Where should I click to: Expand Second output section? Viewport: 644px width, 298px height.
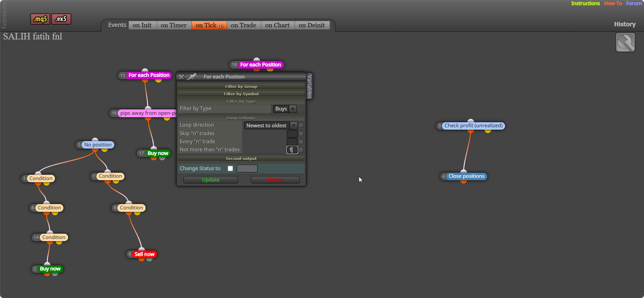coord(241,159)
